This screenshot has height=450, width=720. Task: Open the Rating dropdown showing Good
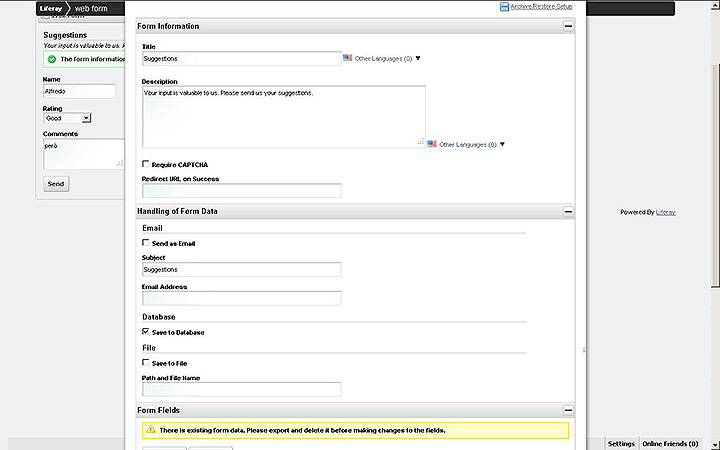point(68,118)
